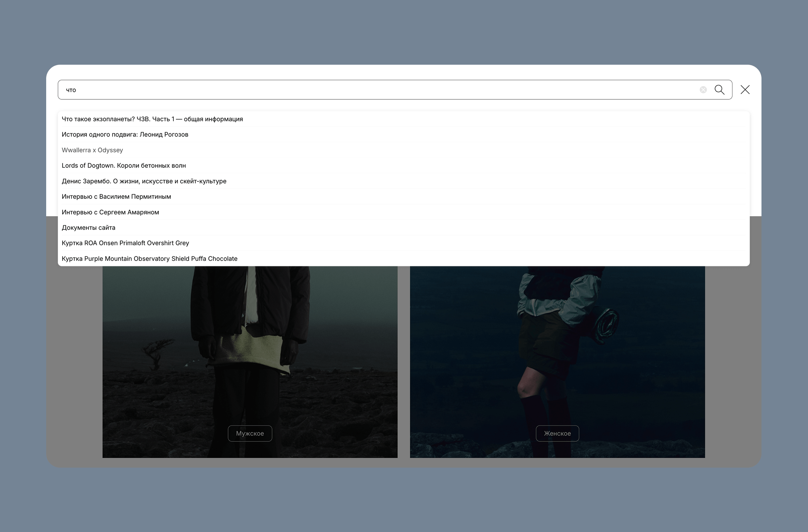Open "Интервью с Василием Пермитиным"

(x=116, y=197)
